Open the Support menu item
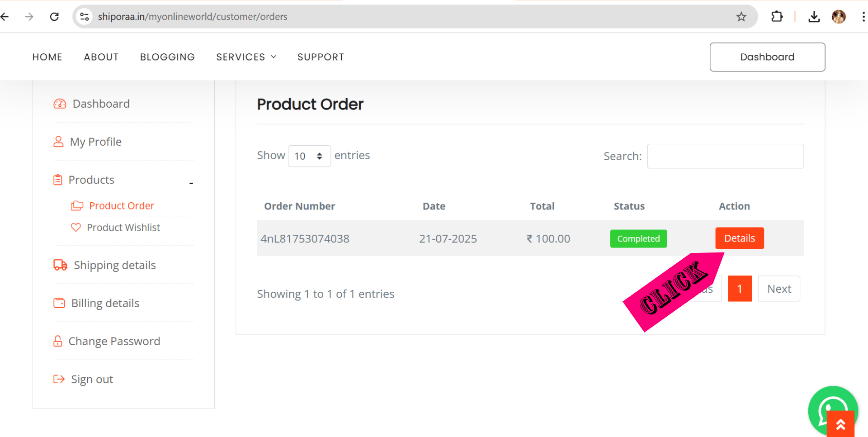Image resolution: width=868 pixels, height=437 pixels. coord(321,57)
